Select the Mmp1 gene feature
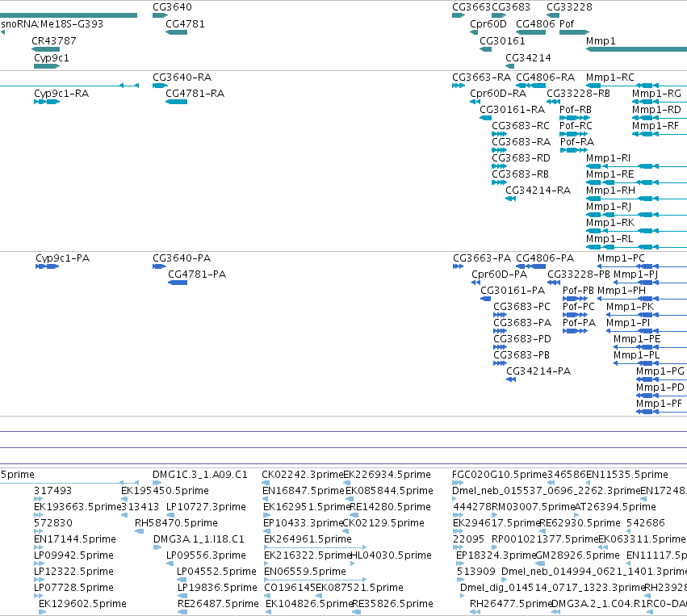Screen dimensions: 687x616 [x=636, y=49]
